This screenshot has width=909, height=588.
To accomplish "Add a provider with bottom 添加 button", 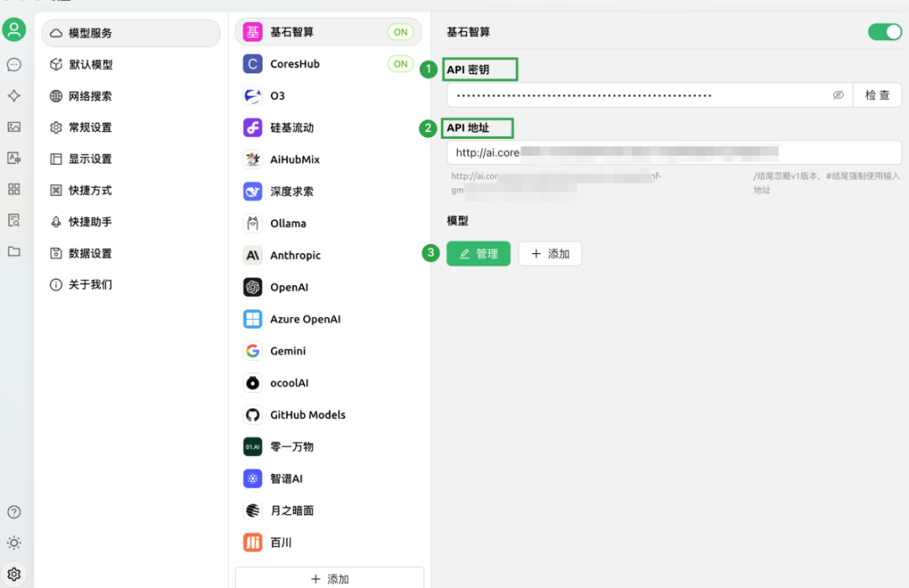I will coord(329,578).
